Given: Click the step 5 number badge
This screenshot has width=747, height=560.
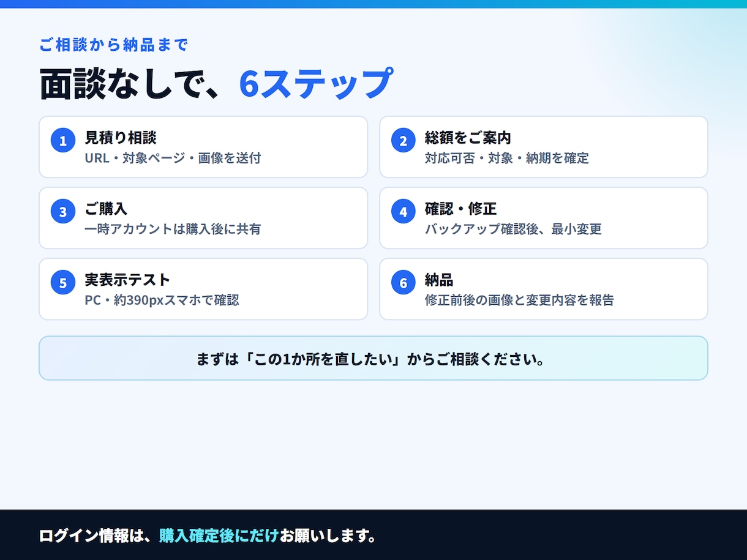Looking at the screenshot, I should (x=63, y=283).
